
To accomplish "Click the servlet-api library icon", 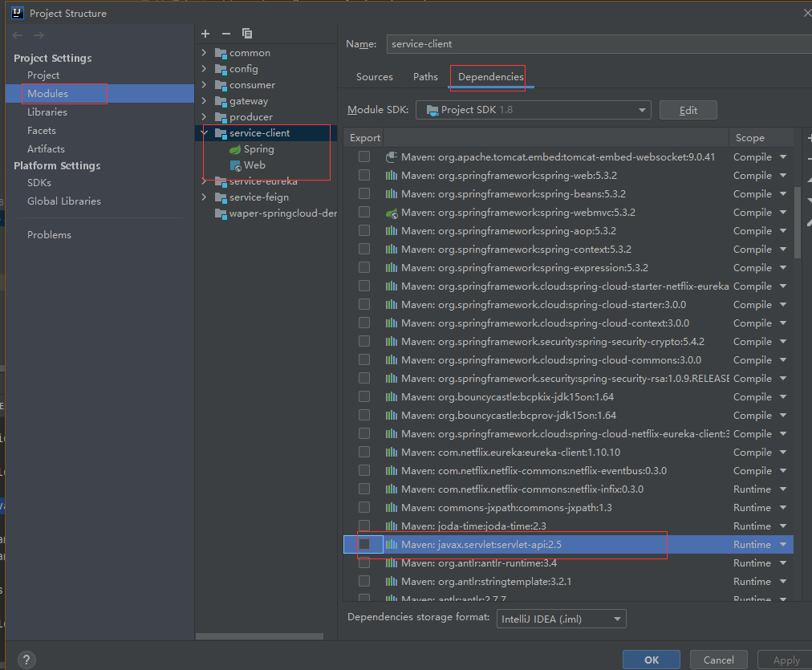I will (392, 545).
